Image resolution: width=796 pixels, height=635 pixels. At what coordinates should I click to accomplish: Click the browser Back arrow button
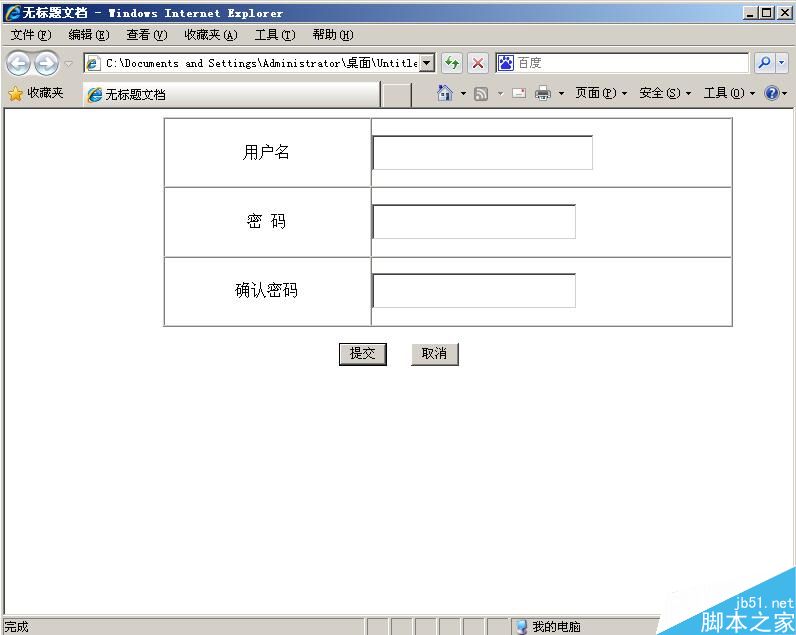click(18, 63)
